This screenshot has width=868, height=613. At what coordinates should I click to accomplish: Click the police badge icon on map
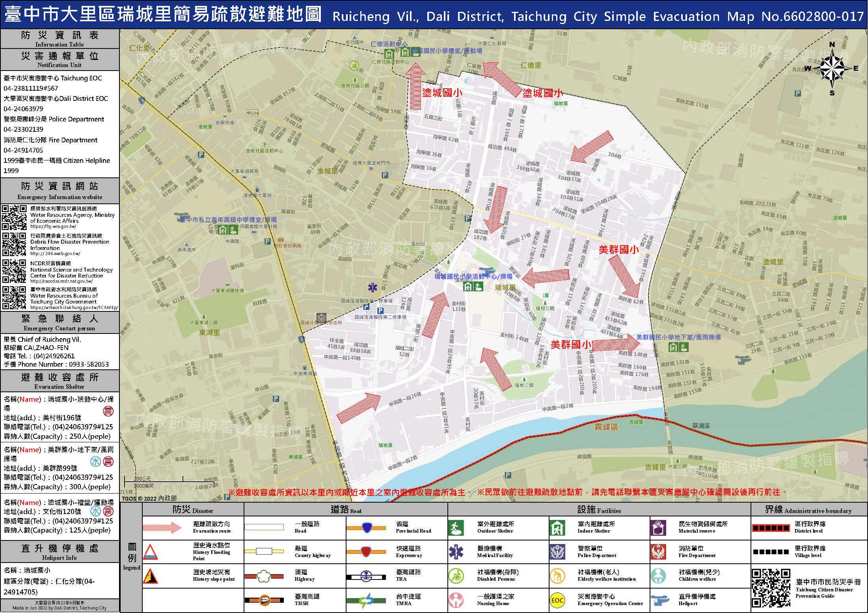click(x=322, y=318)
